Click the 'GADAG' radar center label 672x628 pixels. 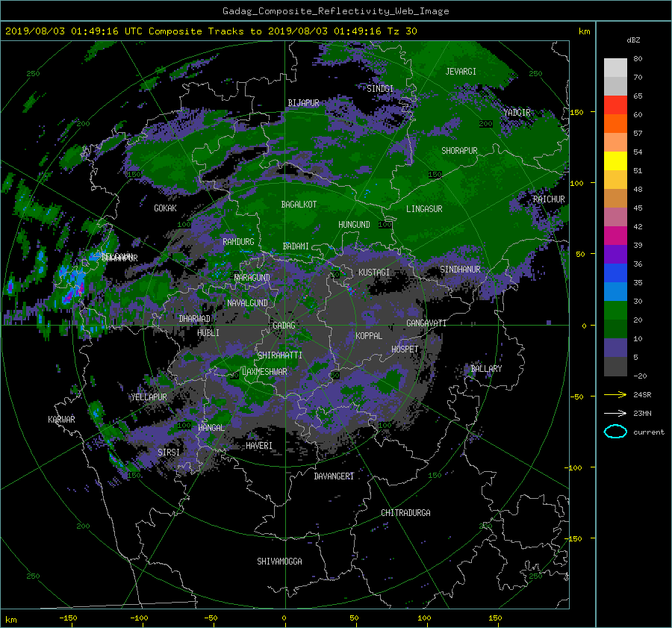point(284,326)
